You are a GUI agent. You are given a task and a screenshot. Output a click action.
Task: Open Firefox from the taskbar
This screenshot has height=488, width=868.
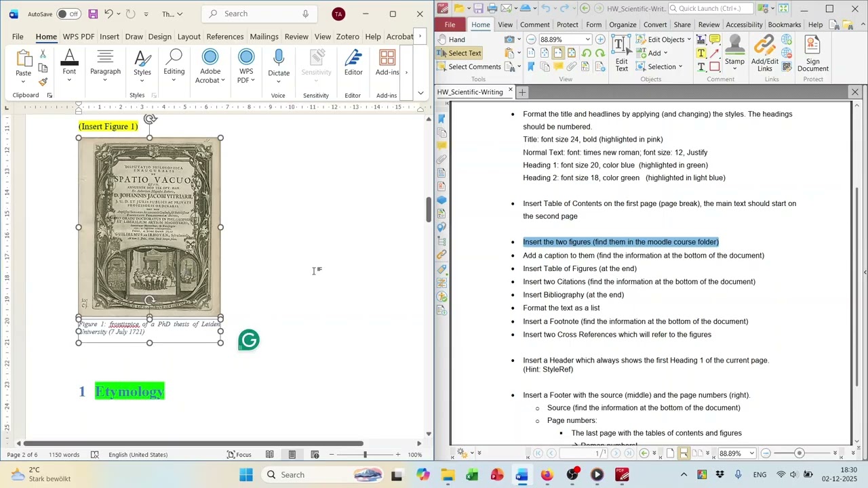547,474
